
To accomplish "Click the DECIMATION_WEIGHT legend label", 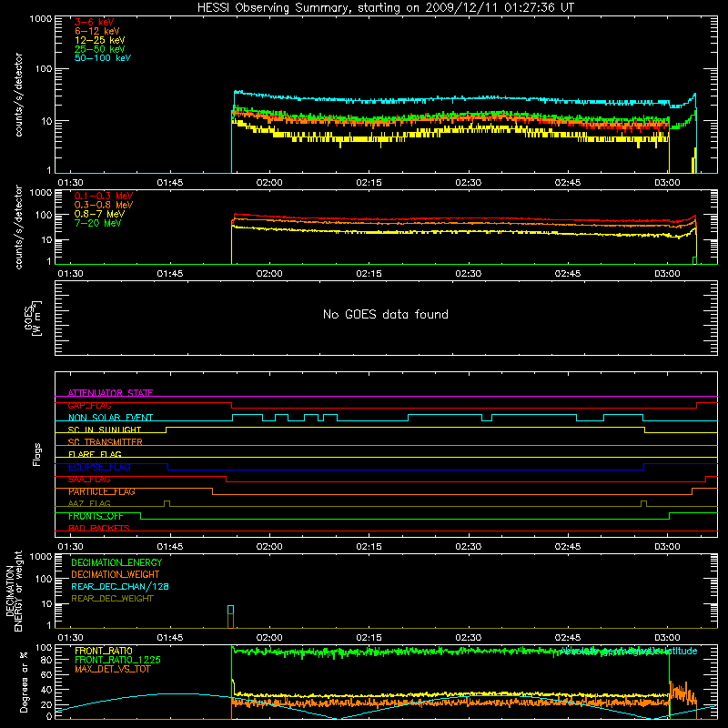I will coord(116,574).
